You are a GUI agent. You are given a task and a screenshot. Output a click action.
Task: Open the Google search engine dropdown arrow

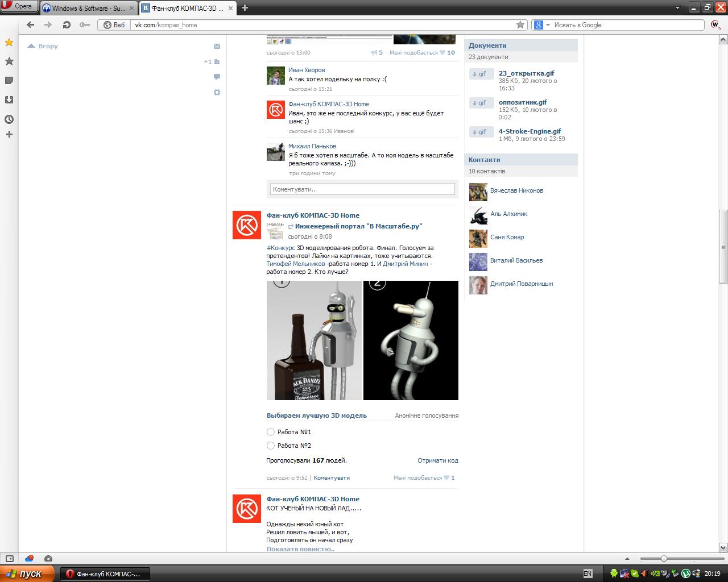pyautogui.click(x=548, y=25)
